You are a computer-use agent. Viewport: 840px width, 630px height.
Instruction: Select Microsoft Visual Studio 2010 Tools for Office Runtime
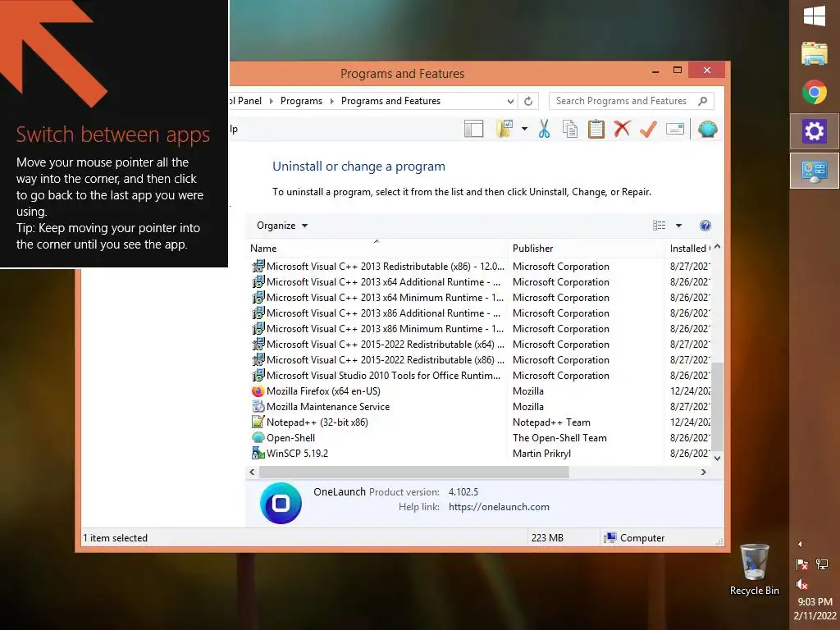(x=479, y=376)
